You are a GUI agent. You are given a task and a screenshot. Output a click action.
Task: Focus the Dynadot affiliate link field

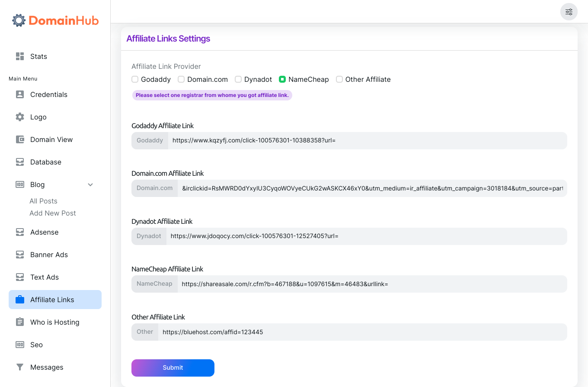coord(367,236)
